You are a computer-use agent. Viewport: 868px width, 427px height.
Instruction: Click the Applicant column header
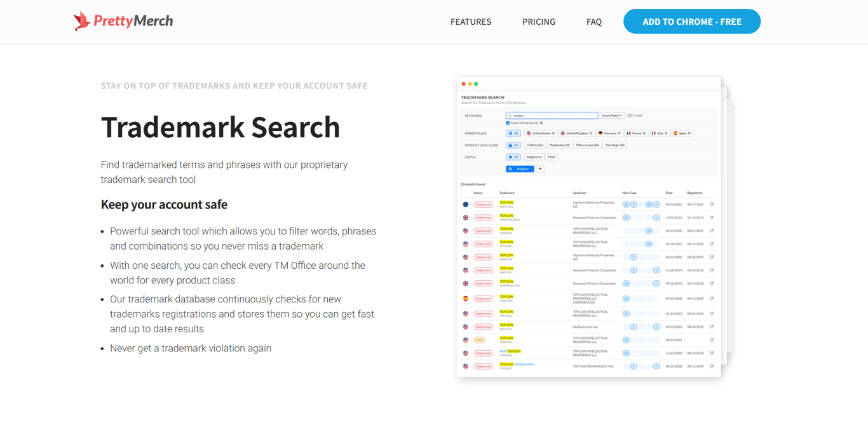click(580, 193)
